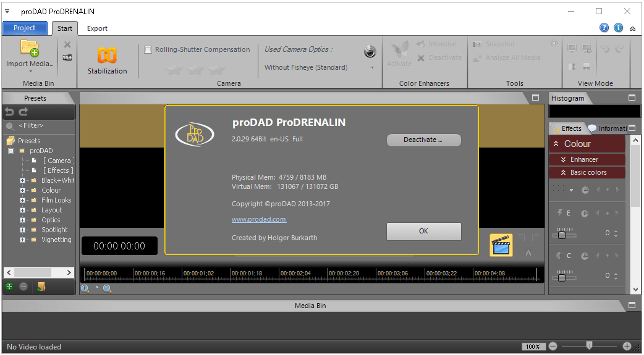Click the import preset folder icon
The width and height of the screenshot is (644, 355).
pyautogui.click(x=41, y=286)
